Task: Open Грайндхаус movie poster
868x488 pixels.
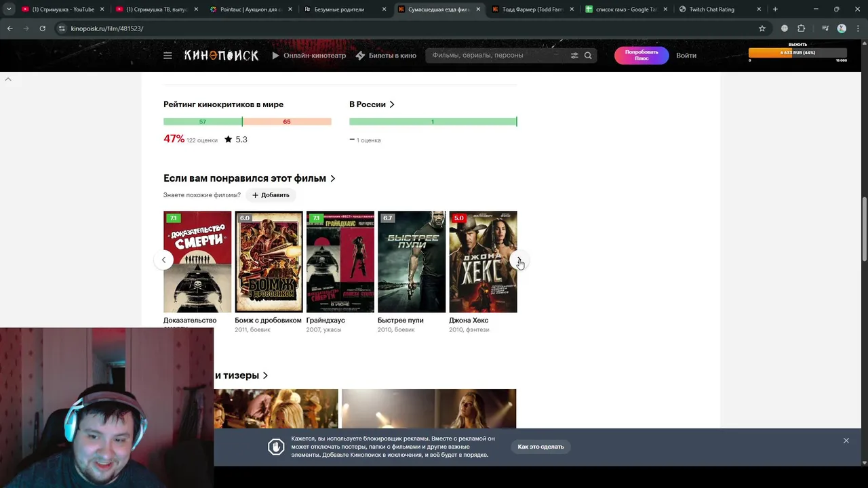Action: point(340,262)
